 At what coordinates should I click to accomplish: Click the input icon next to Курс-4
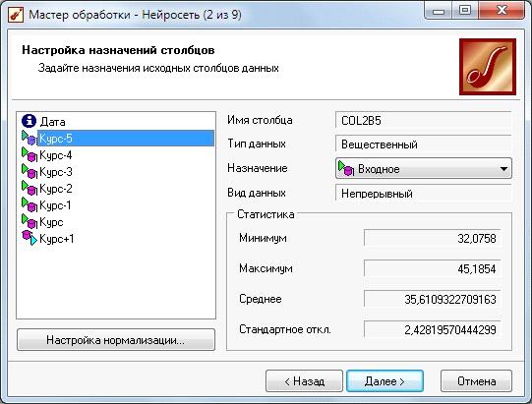tap(30, 154)
